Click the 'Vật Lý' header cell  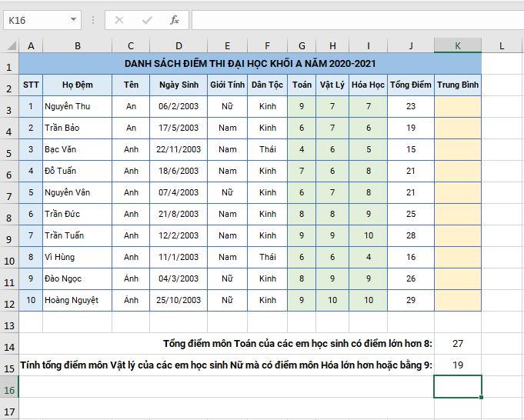point(332,85)
